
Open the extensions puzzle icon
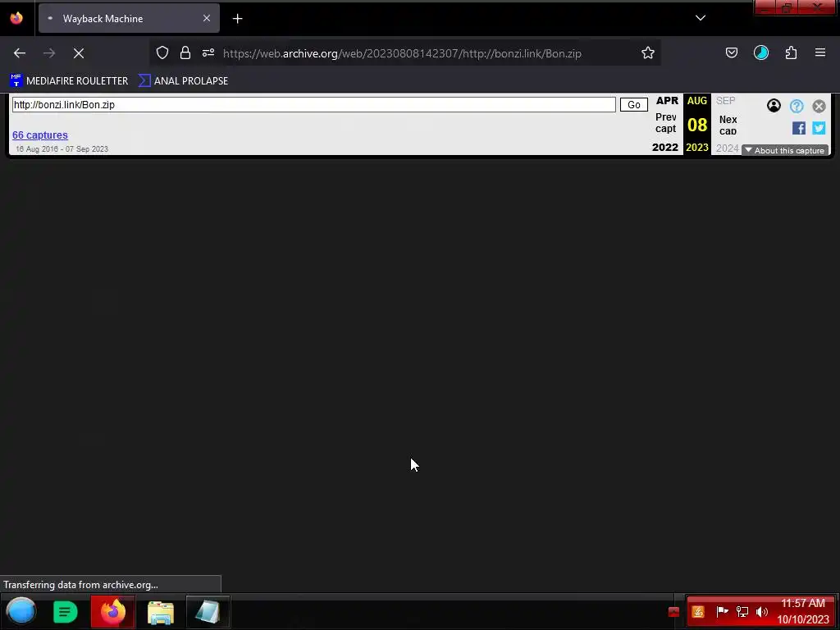point(791,52)
